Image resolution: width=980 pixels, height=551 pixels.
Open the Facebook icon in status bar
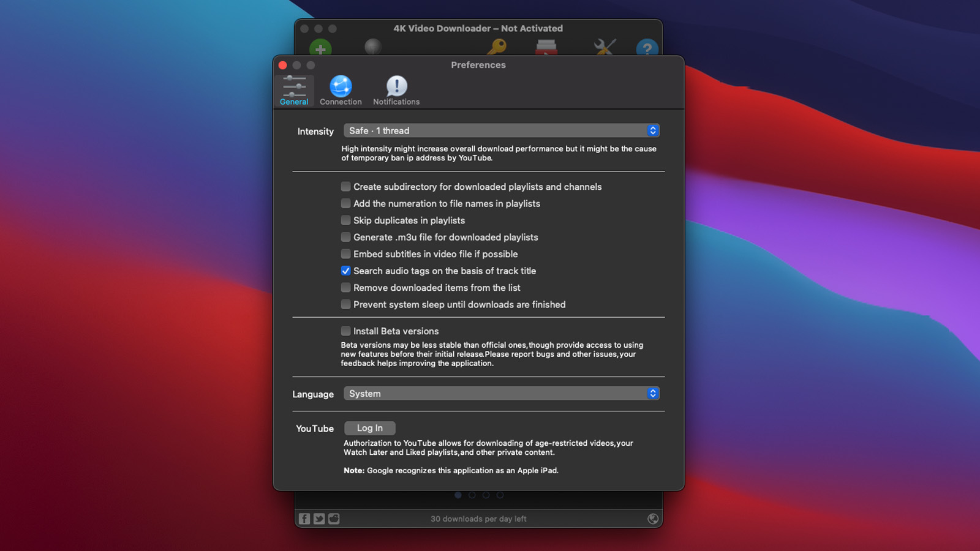[304, 519]
